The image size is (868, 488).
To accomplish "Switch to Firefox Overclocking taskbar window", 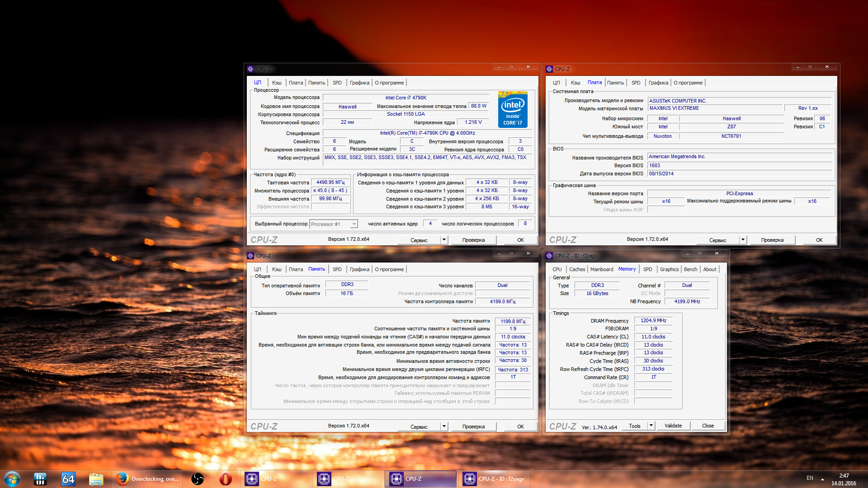I will 147,479.
